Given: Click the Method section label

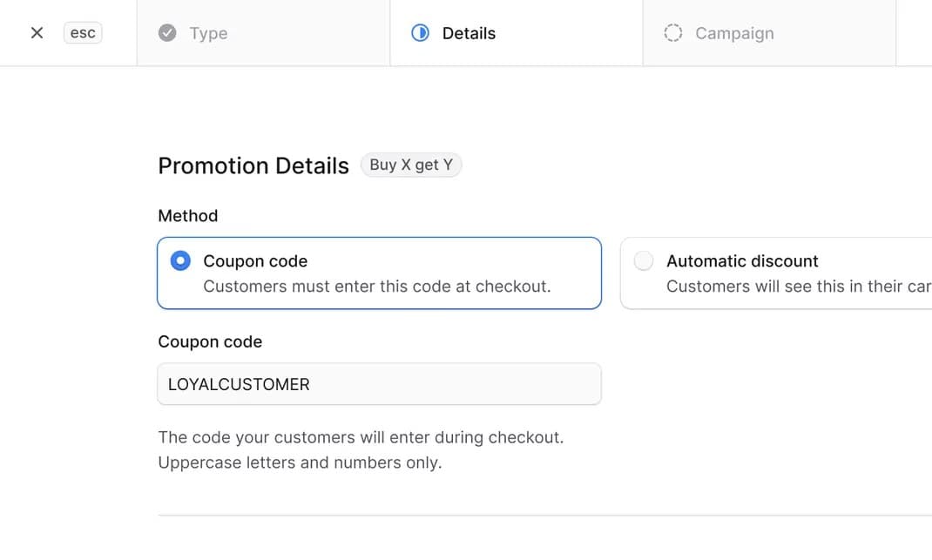Looking at the screenshot, I should [x=187, y=215].
